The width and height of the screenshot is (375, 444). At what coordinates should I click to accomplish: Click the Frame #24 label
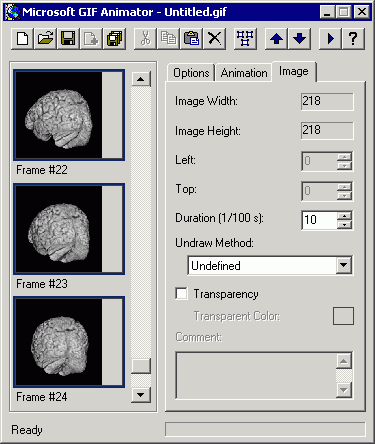[x=42, y=397]
